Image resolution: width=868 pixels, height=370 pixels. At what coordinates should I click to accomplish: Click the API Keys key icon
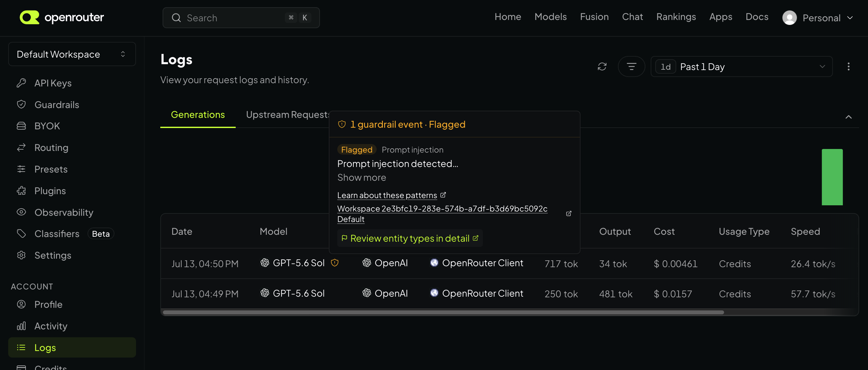tap(21, 83)
